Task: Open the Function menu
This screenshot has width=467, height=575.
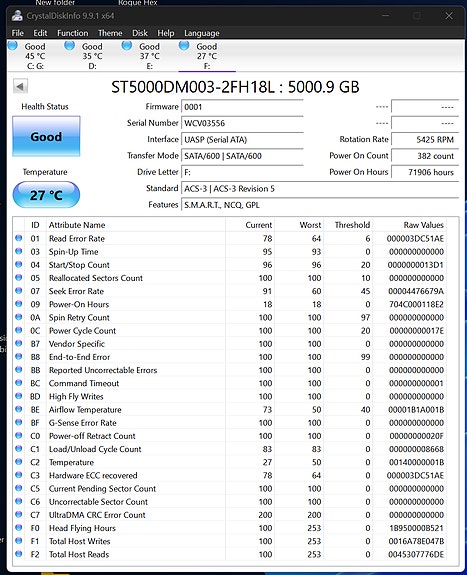Action: click(x=73, y=33)
